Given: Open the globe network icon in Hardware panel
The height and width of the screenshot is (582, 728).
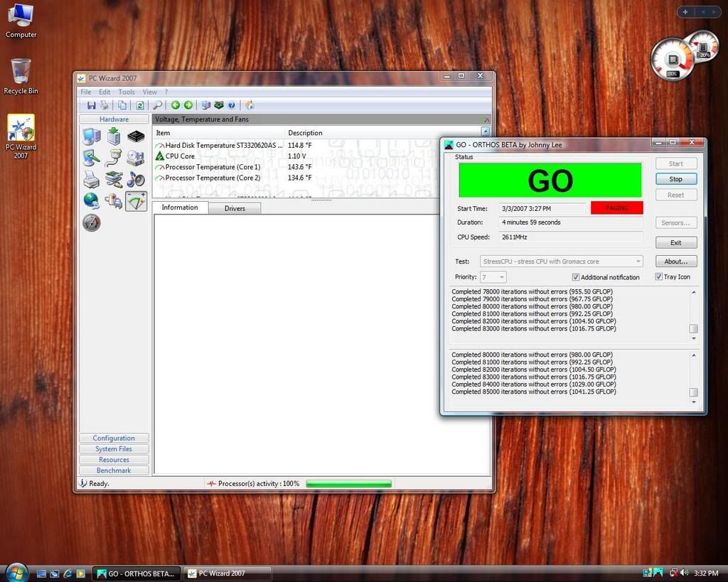Looking at the screenshot, I should pos(91,200).
